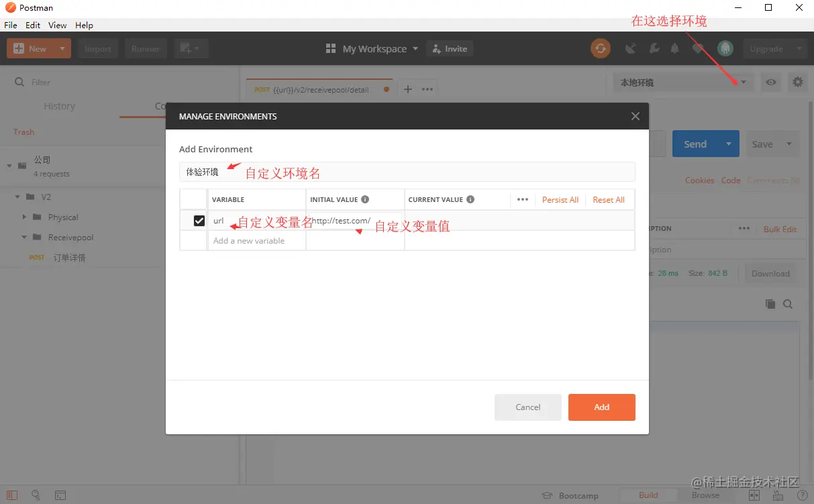Click the plus icon to open new tab
This screenshot has width=814, height=504.
point(407,89)
